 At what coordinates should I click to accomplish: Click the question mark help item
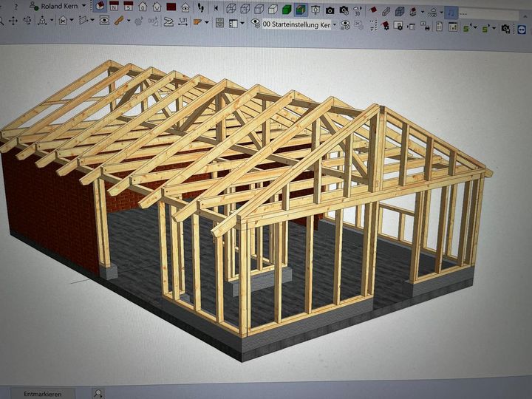[x=15, y=6]
